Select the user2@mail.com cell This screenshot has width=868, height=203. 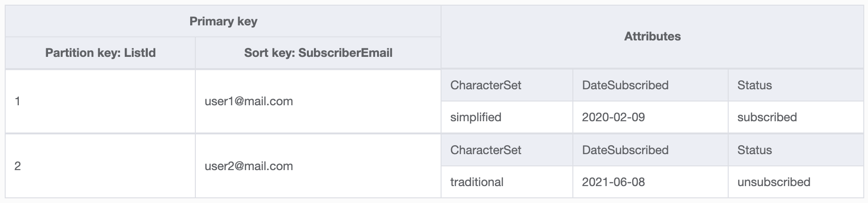249,166
